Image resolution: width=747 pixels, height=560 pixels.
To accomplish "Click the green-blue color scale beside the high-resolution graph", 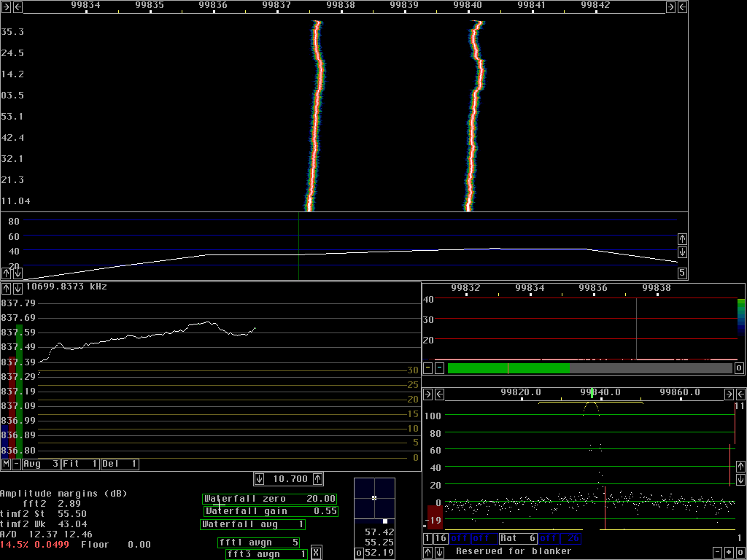I will 741,318.
